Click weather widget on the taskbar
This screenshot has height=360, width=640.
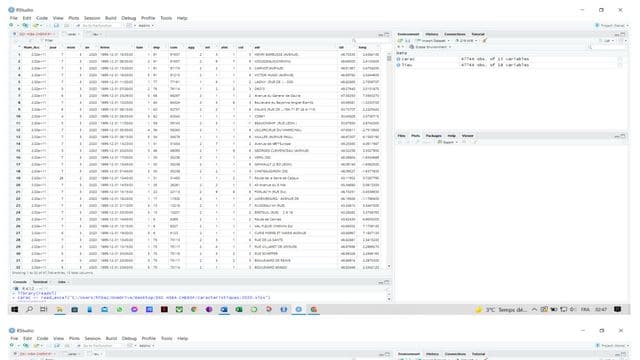click(500, 309)
